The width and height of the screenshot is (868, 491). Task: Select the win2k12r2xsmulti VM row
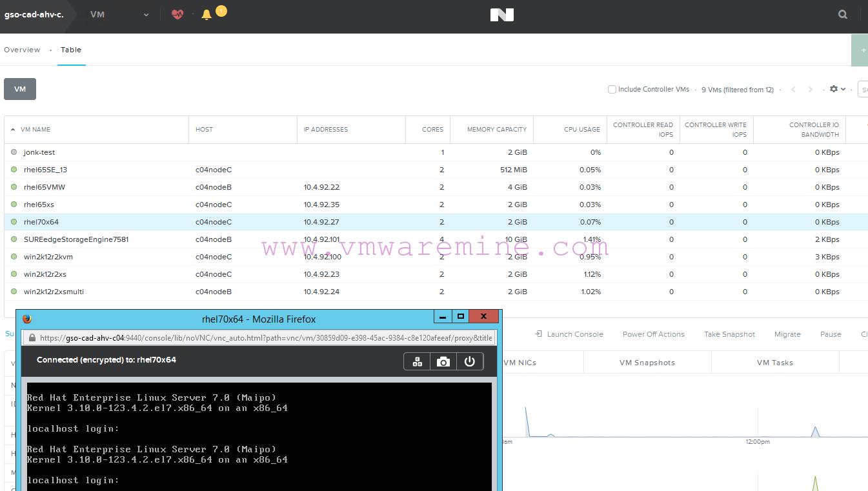point(436,292)
